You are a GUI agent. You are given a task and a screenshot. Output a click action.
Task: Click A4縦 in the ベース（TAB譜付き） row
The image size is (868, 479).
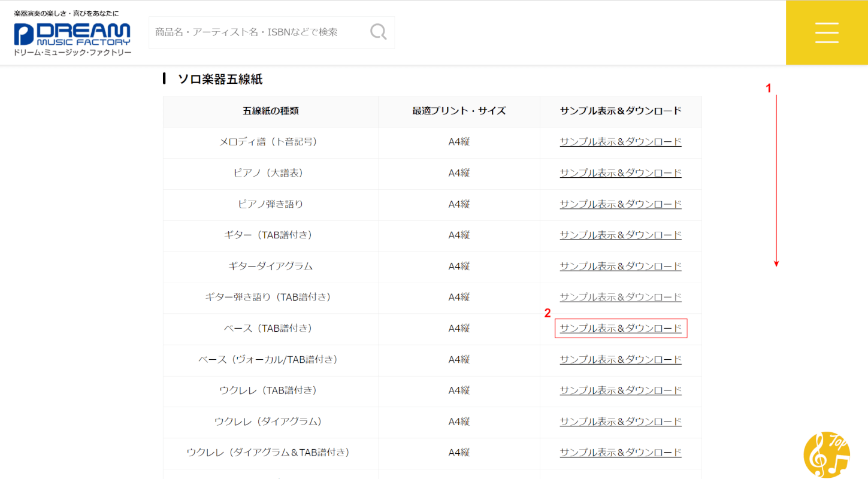coord(459,329)
